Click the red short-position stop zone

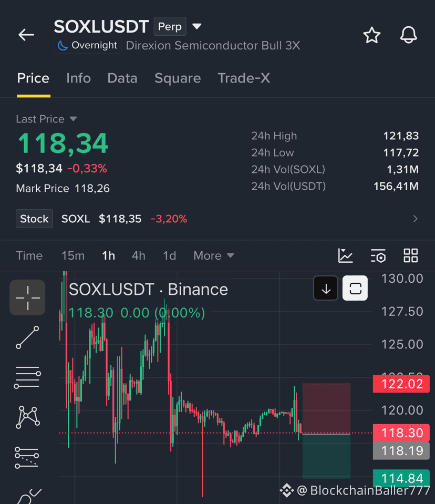tap(326, 408)
